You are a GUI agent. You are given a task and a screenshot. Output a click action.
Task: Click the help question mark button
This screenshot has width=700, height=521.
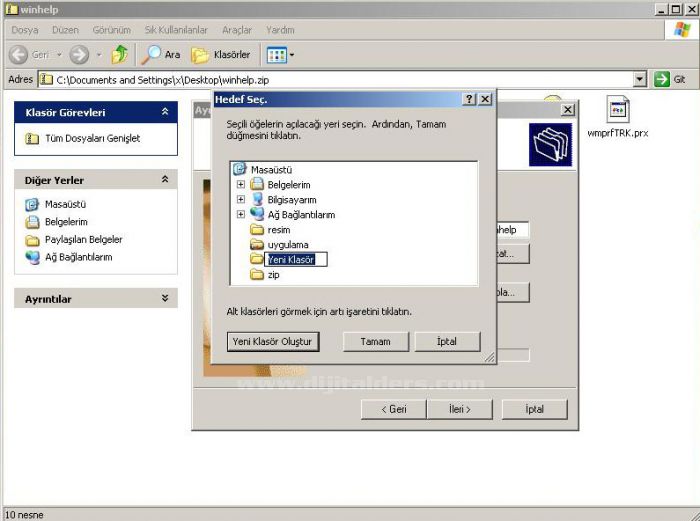[x=469, y=99]
